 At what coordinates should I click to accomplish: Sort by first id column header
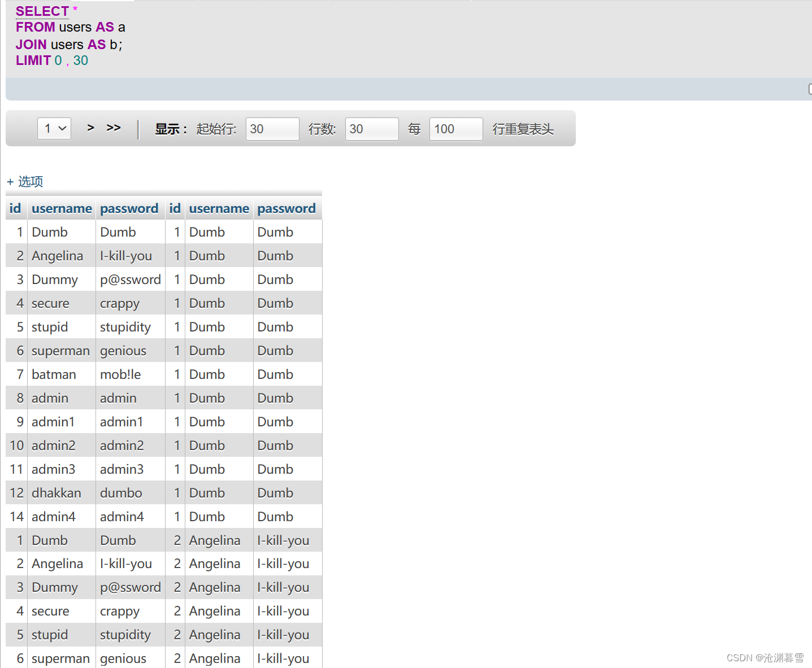coord(15,208)
